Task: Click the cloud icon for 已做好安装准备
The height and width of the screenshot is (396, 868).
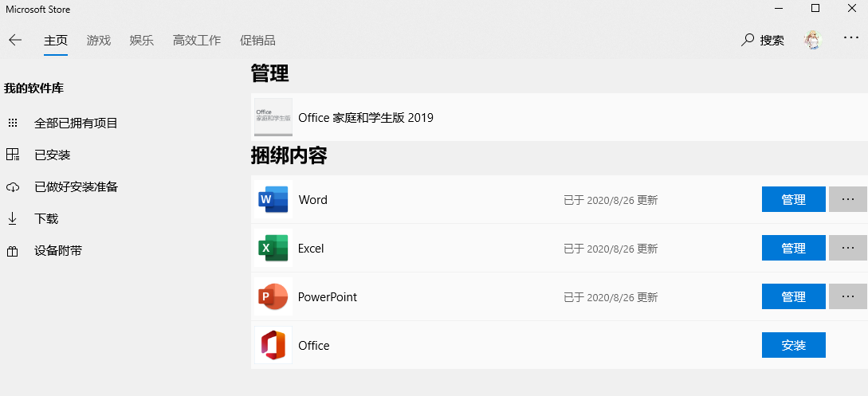Action: [x=13, y=187]
